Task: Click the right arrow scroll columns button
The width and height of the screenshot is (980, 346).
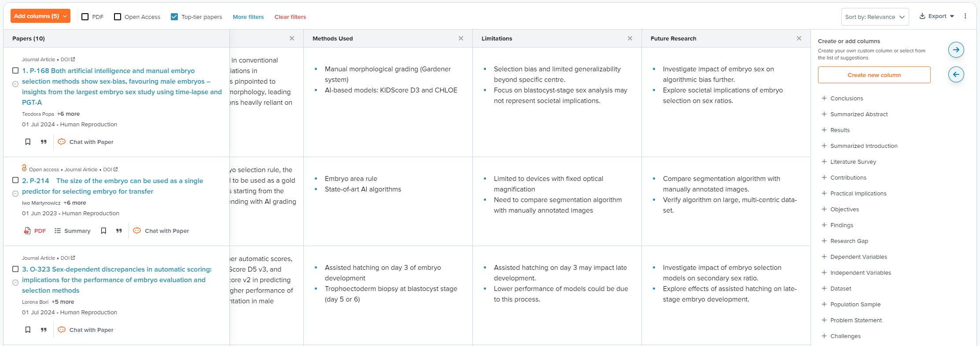Action: (956, 50)
